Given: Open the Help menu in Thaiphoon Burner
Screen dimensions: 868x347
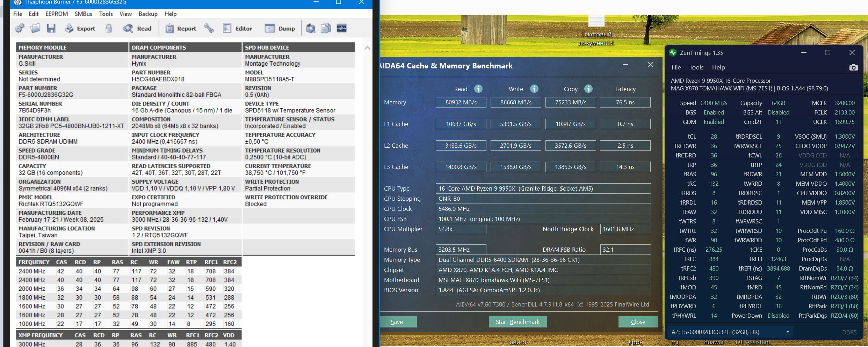Looking at the screenshot, I should [171, 14].
